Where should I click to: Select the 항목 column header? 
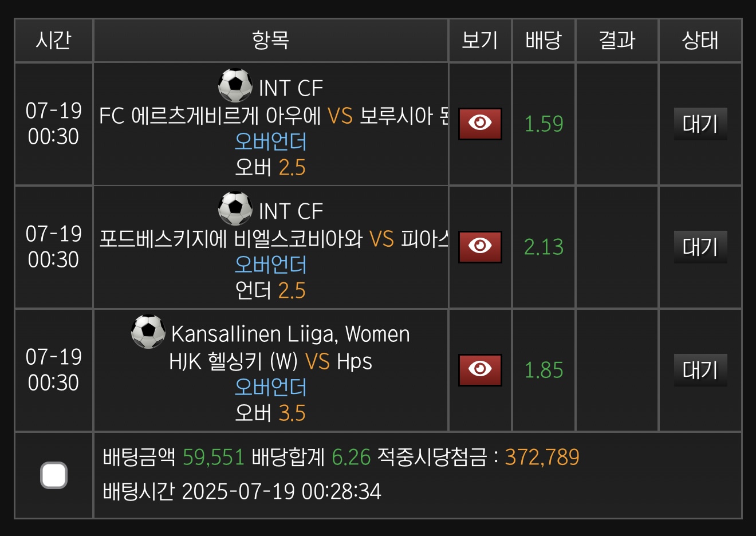tap(270, 40)
